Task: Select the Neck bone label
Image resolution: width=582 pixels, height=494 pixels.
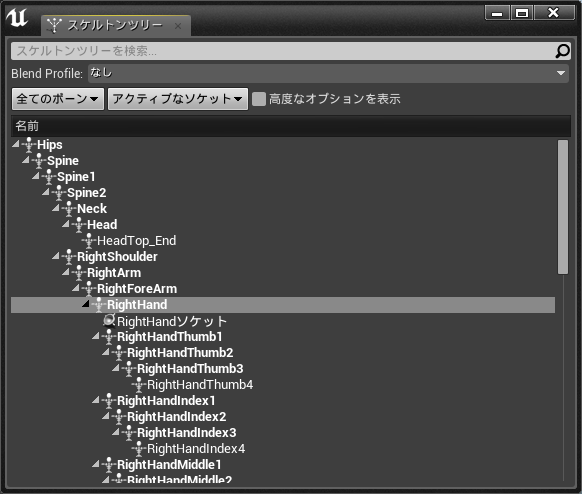Action: 92,209
